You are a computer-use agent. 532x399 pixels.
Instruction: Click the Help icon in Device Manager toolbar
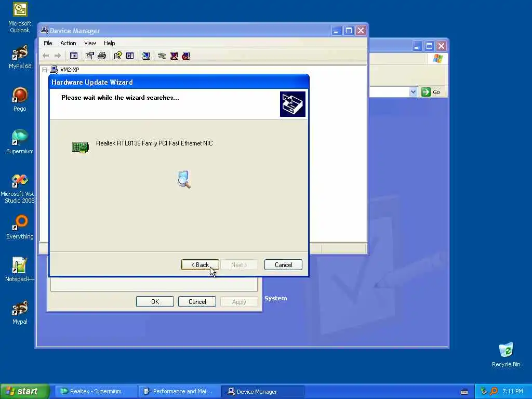pos(118,56)
